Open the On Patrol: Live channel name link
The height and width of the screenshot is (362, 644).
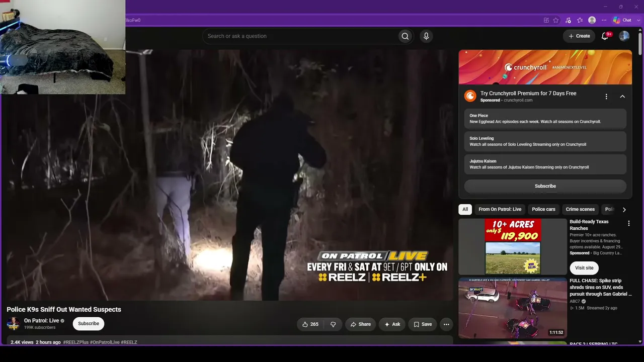tap(42, 321)
